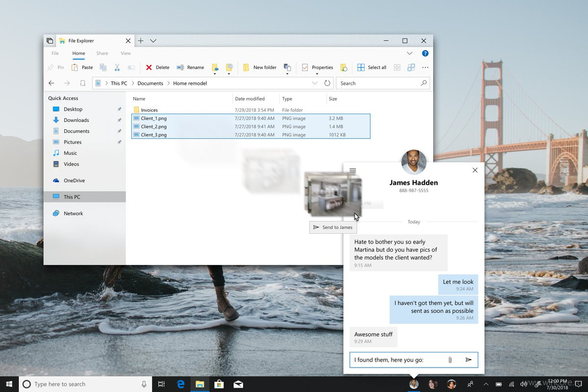
Task: Expand the path chevron after Documents
Action: click(x=169, y=83)
